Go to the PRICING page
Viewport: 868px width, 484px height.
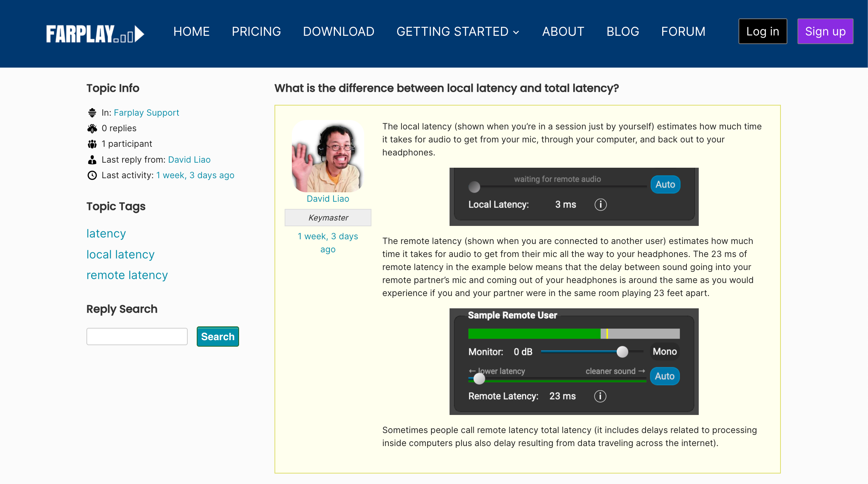[256, 31]
